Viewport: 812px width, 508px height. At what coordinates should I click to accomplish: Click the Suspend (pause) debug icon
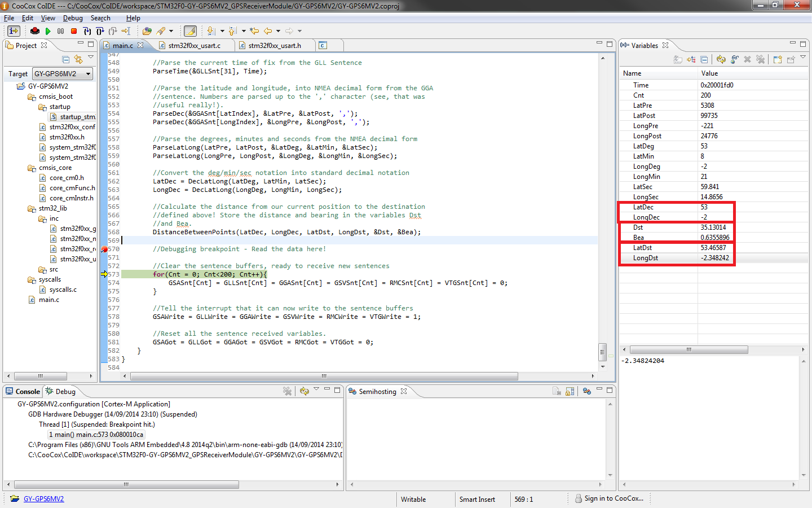click(x=61, y=31)
